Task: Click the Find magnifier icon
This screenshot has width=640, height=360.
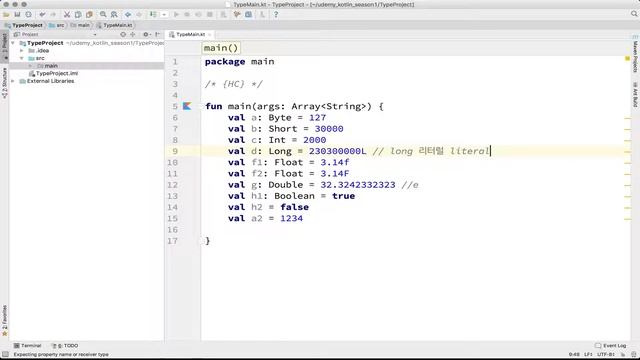Action: point(103,15)
